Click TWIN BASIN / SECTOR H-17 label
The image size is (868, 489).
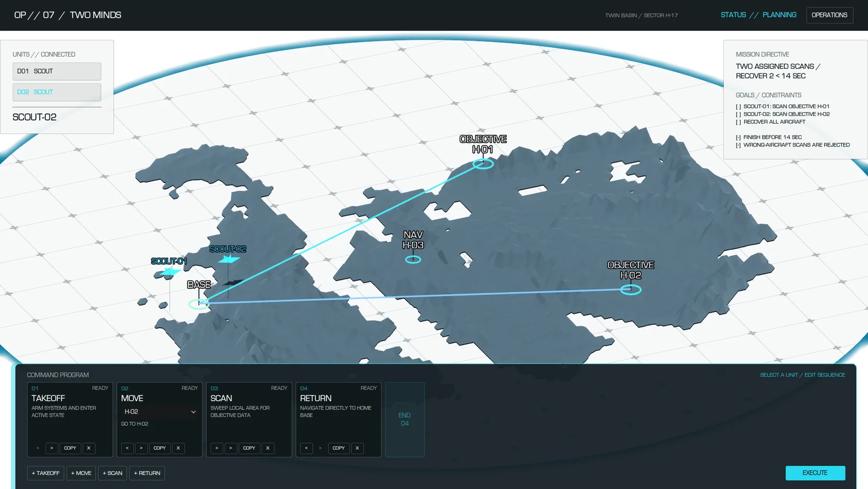pos(641,15)
